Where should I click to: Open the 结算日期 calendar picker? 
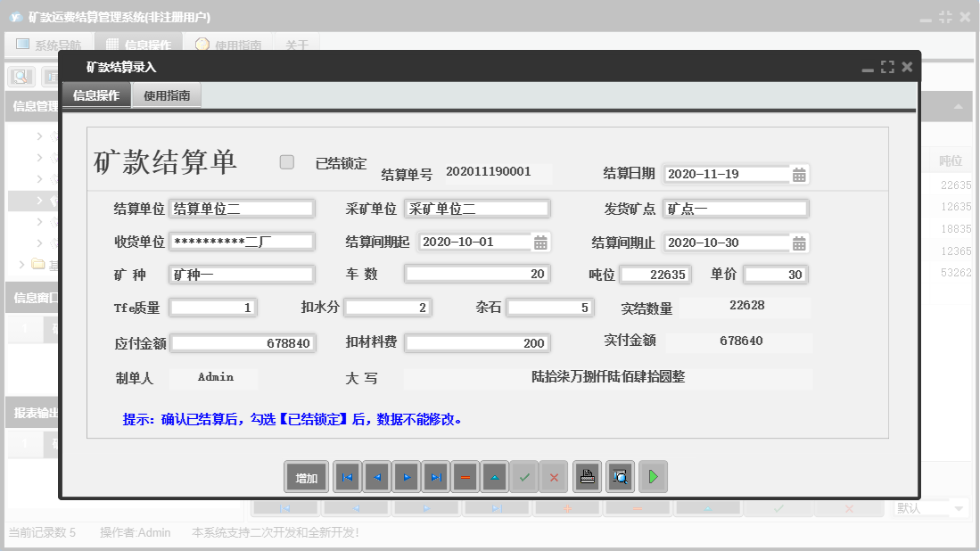tap(800, 174)
